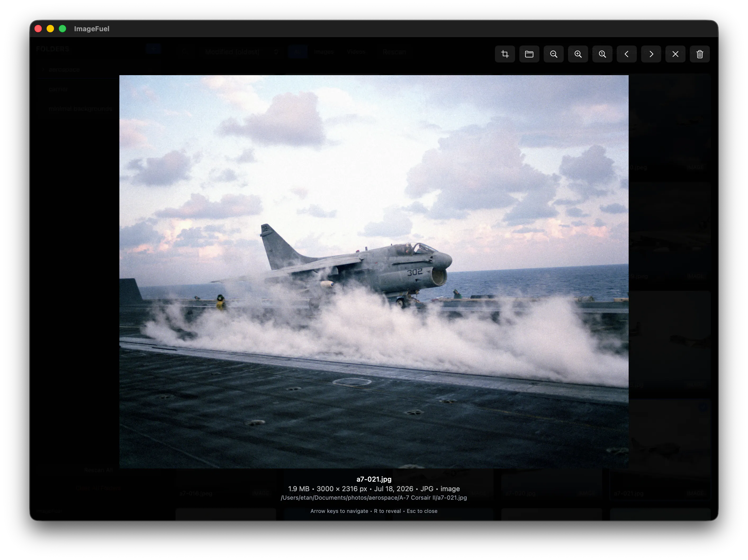748x560 pixels.
Task: Reset zoom to actual size magnifier
Action: 602,54
